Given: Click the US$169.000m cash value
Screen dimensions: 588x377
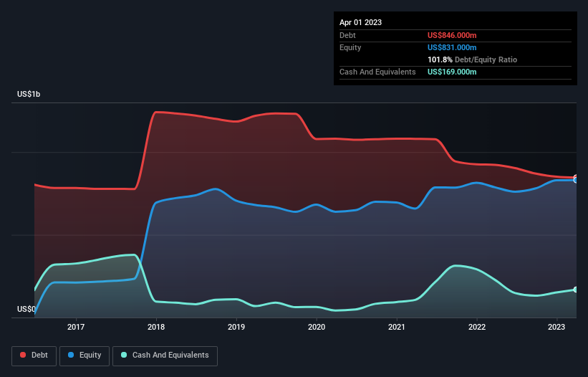Looking at the screenshot, I should (452, 72).
